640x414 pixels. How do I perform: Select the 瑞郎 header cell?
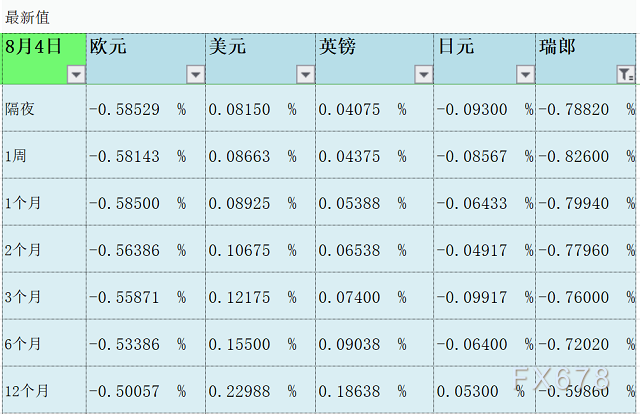point(586,59)
